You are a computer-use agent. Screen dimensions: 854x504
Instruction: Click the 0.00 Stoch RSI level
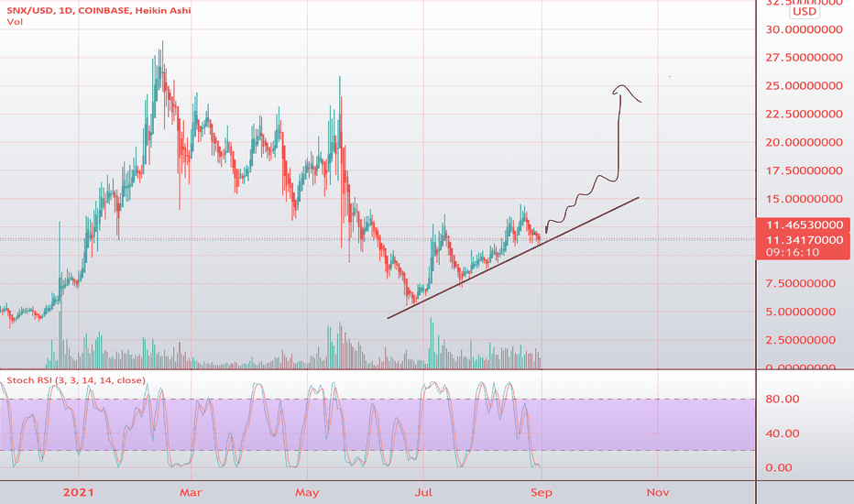click(x=778, y=467)
